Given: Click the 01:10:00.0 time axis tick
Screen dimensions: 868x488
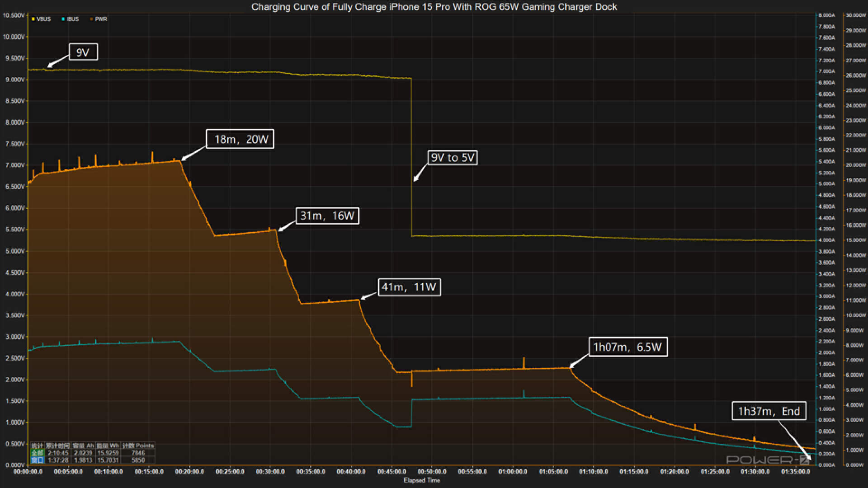Looking at the screenshot, I should (594, 472).
